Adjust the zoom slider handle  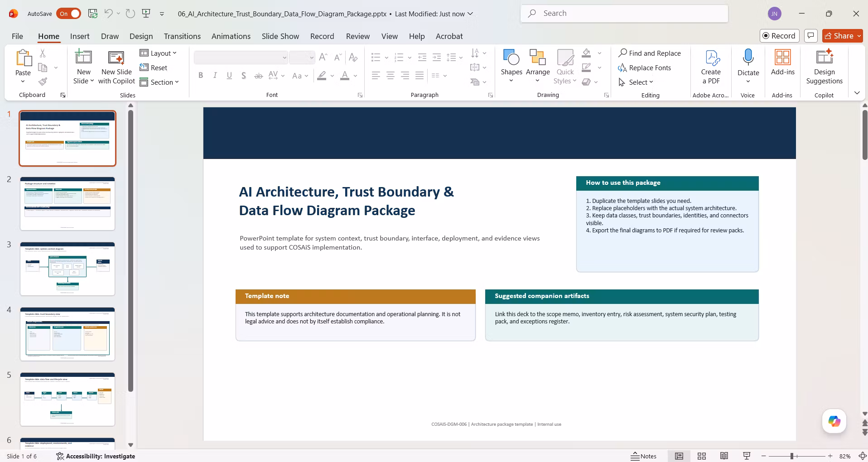tap(792, 456)
